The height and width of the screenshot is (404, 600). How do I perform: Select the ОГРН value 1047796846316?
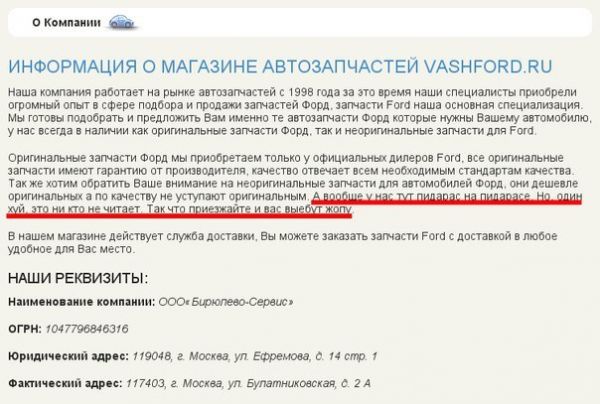click(87, 329)
